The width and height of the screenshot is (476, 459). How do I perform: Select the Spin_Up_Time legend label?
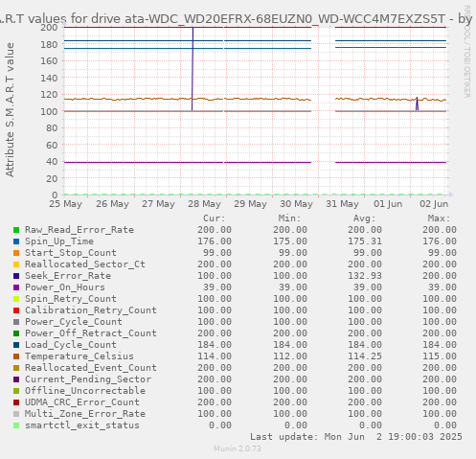tap(59, 241)
